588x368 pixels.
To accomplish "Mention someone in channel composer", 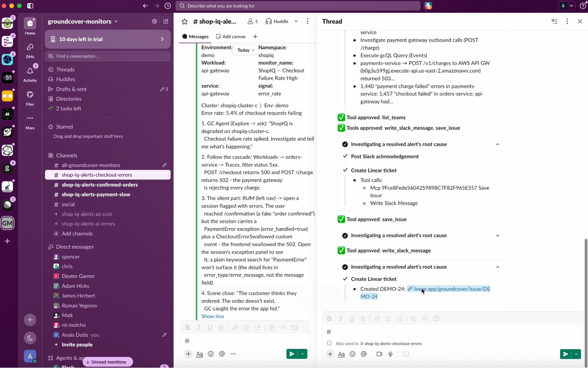I will click(x=222, y=354).
